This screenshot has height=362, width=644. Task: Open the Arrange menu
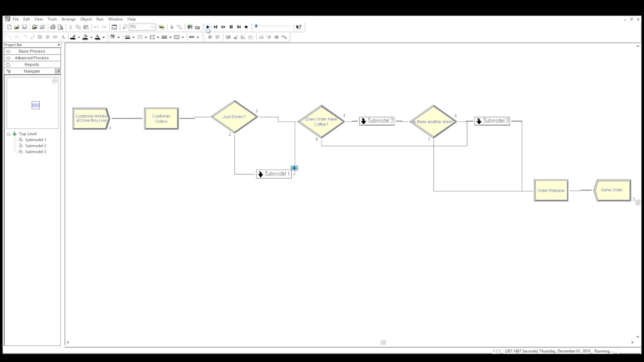tap(68, 19)
